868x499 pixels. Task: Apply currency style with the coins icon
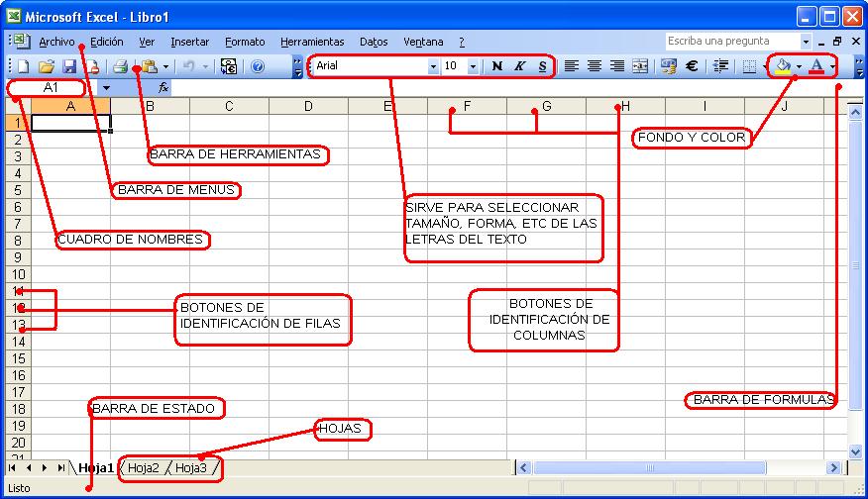click(669, 66)
